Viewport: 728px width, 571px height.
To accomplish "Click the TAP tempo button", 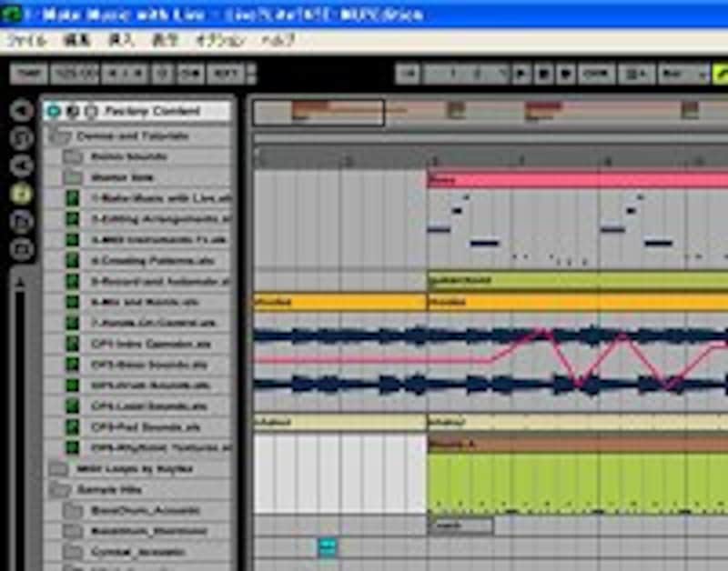I will (29, 74).
